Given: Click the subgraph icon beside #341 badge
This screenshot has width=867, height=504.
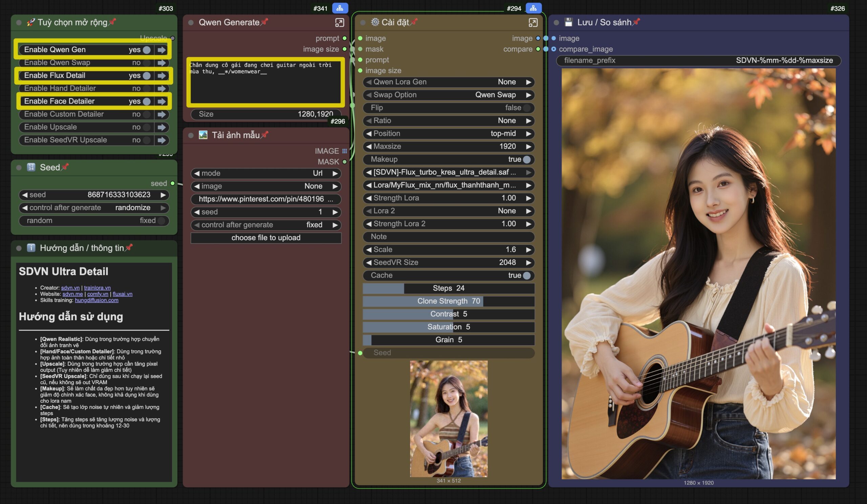Looking at the screenshot, I should pyautogui.click(x=340, y=8).
